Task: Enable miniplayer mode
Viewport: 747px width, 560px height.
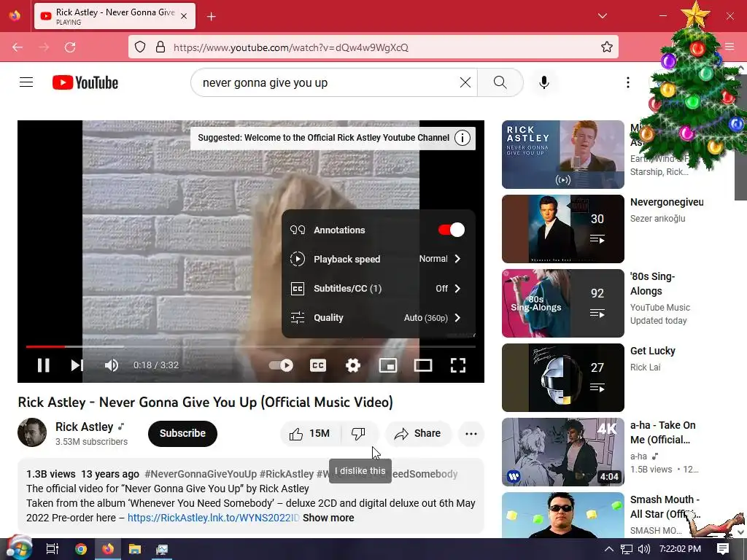Action: point(388,365)
